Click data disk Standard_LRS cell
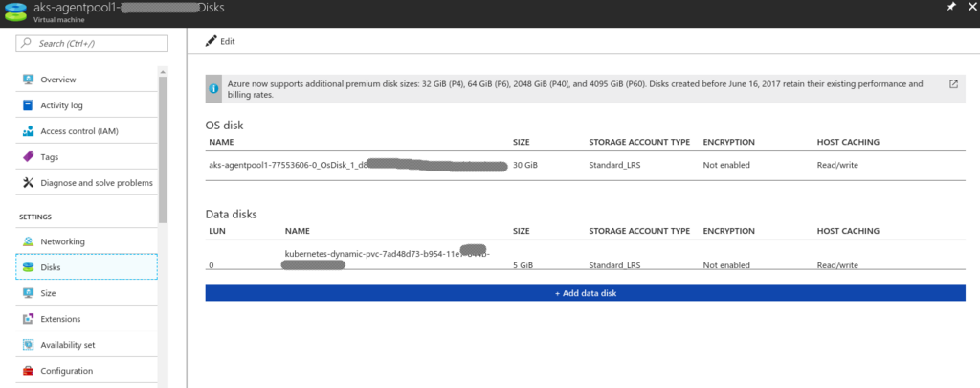This screenshot has height=388, width=980. click(616, 265)
